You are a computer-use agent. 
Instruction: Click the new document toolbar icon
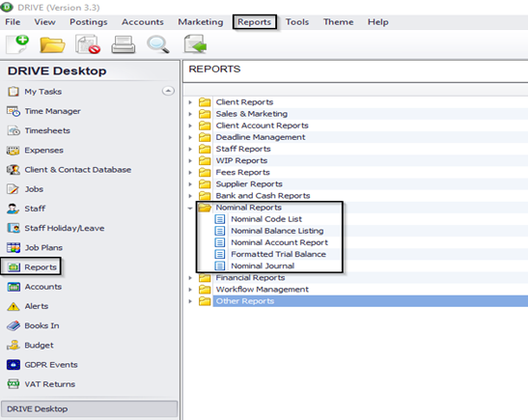(17, 44)
